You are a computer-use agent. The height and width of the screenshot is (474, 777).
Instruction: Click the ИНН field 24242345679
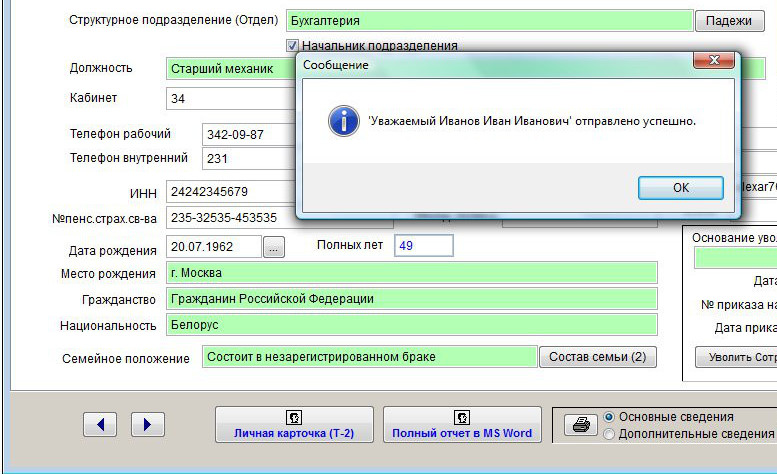click(231, 192)
